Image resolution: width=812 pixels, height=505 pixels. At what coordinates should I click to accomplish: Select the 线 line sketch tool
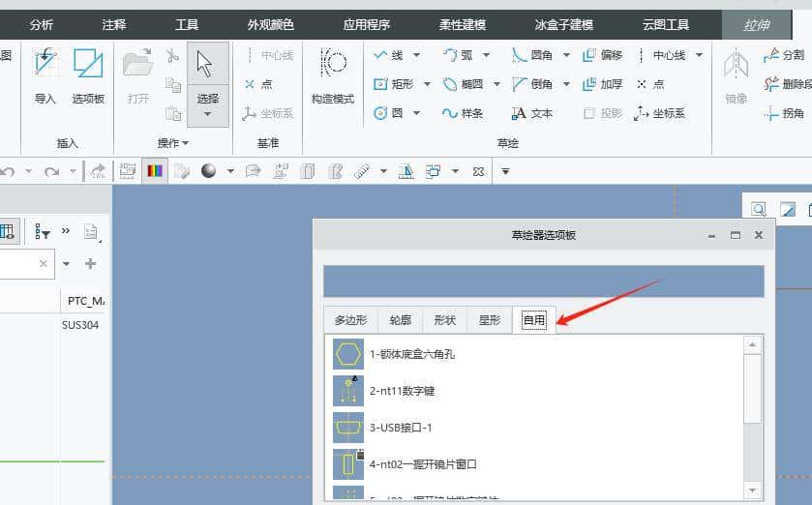[388, 55]
